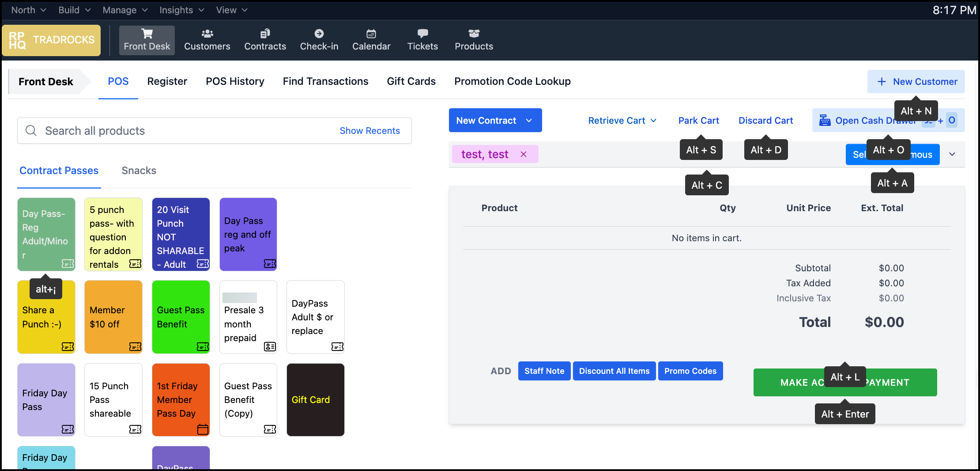This screenshot has height=471, width=980.
Task: Open the Products box icon
Action: [474, 34]
